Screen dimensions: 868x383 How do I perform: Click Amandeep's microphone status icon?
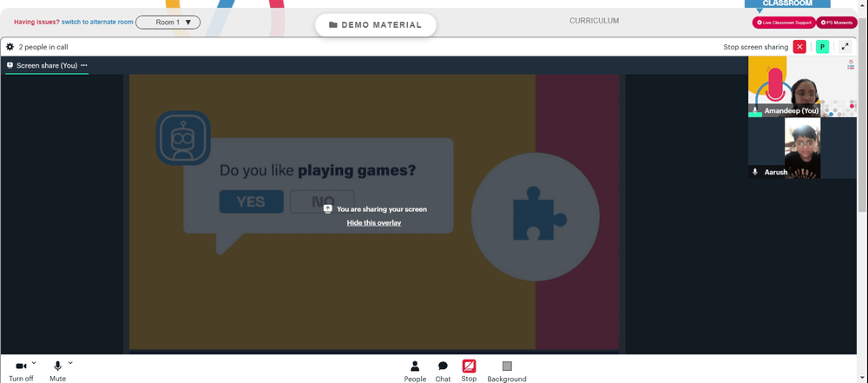tap(755, 111)
